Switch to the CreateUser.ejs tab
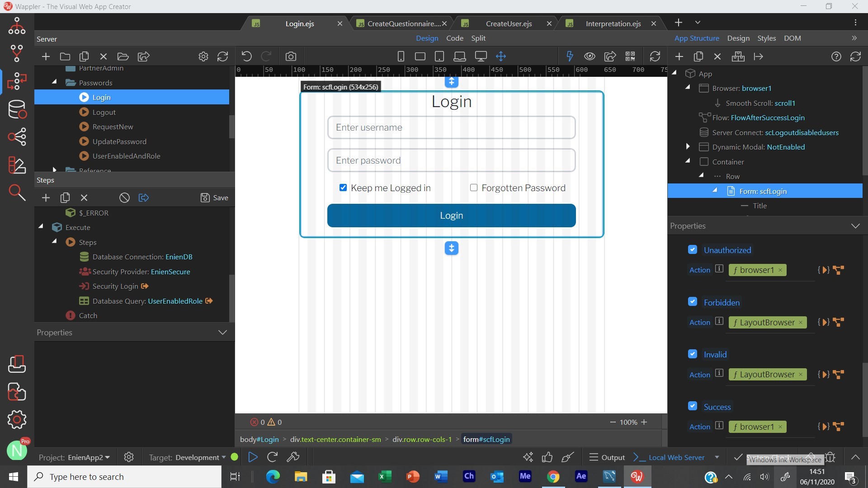The width and height of the screenshot is (868, 488). pos(509,23)
